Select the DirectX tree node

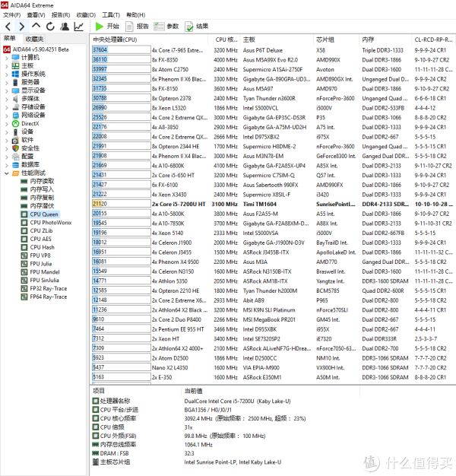[x=30, y=123]
